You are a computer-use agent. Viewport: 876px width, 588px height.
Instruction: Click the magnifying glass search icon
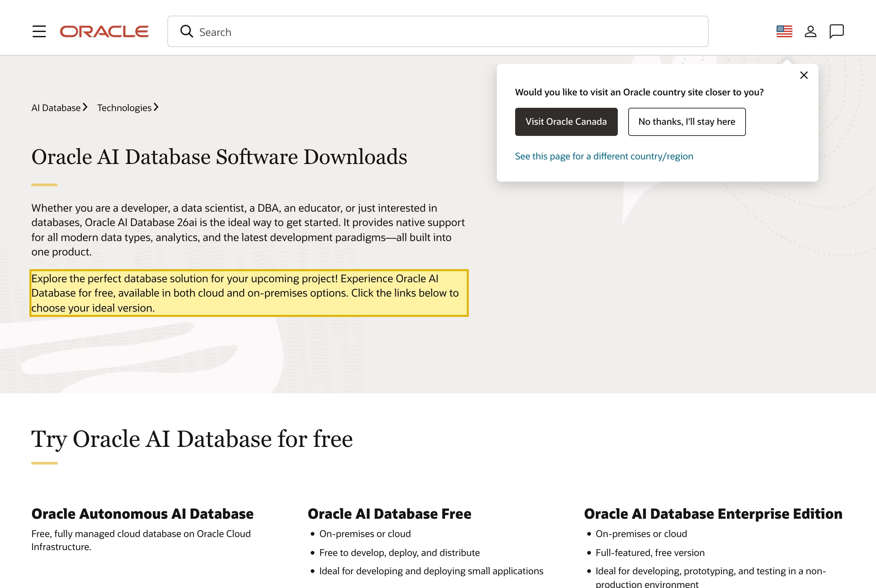pos(186,31)
